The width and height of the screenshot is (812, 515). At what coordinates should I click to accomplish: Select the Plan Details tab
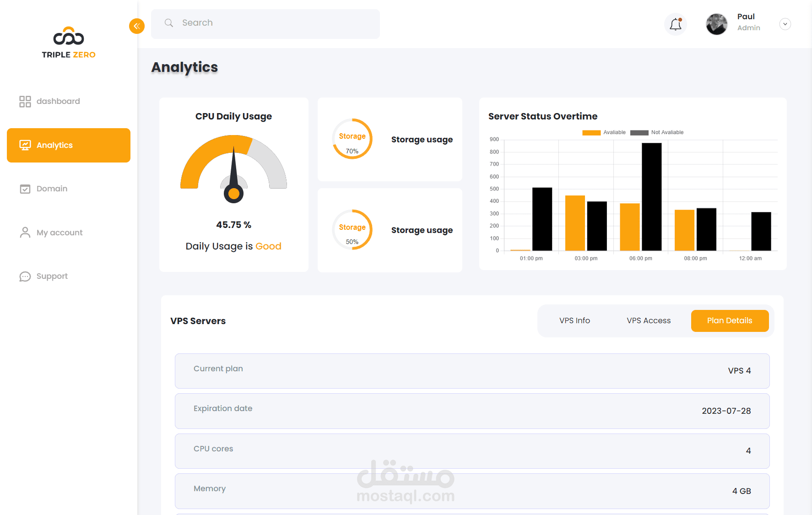coord(730,320)
